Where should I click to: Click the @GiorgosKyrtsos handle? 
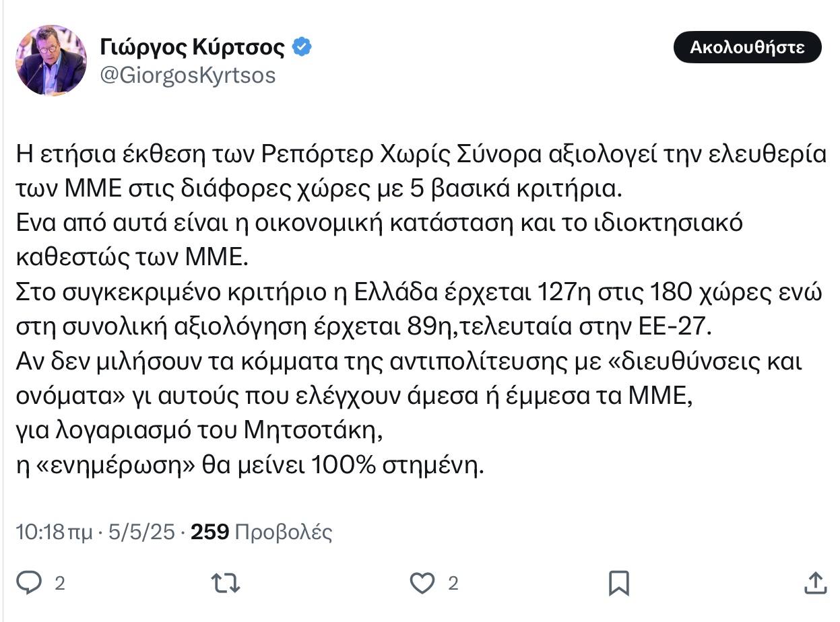click(187, 75)
